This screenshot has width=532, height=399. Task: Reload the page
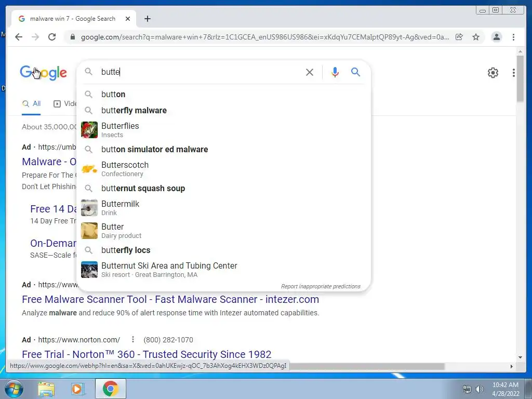pos(52,37)
